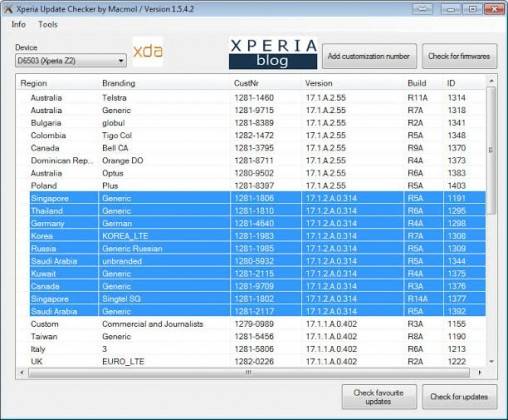Click vertical scrollbar up arrow
Viewport: 508px width, 420px height.
491,81
